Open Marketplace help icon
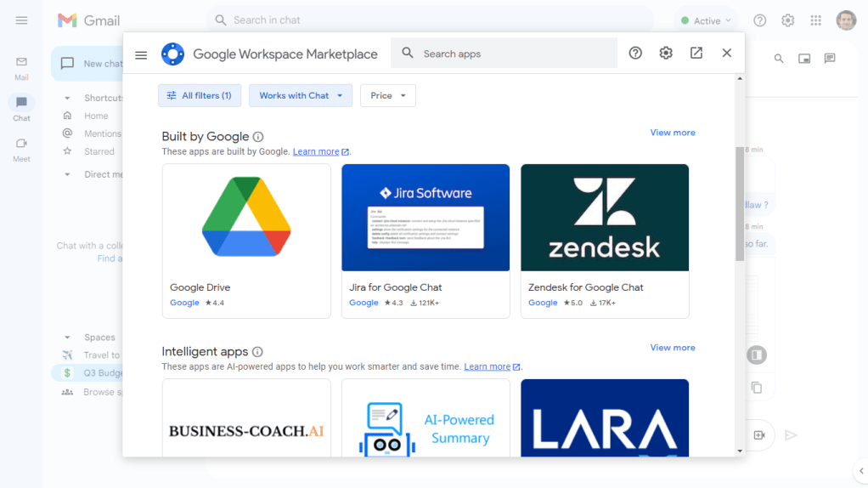The width and height of the screenshot is (868, 488). click(x=635, y=54)
